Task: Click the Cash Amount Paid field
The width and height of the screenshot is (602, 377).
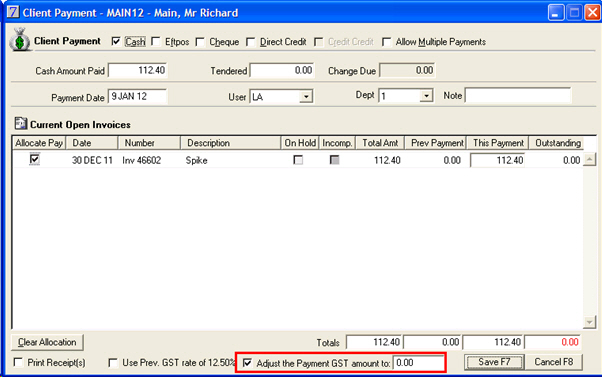Action: (137, 70)
